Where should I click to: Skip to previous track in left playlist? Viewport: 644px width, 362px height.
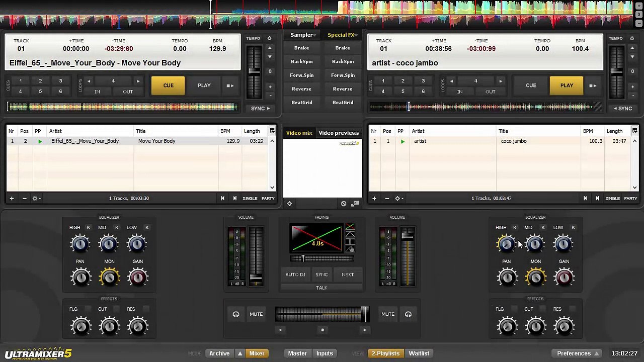222,199
